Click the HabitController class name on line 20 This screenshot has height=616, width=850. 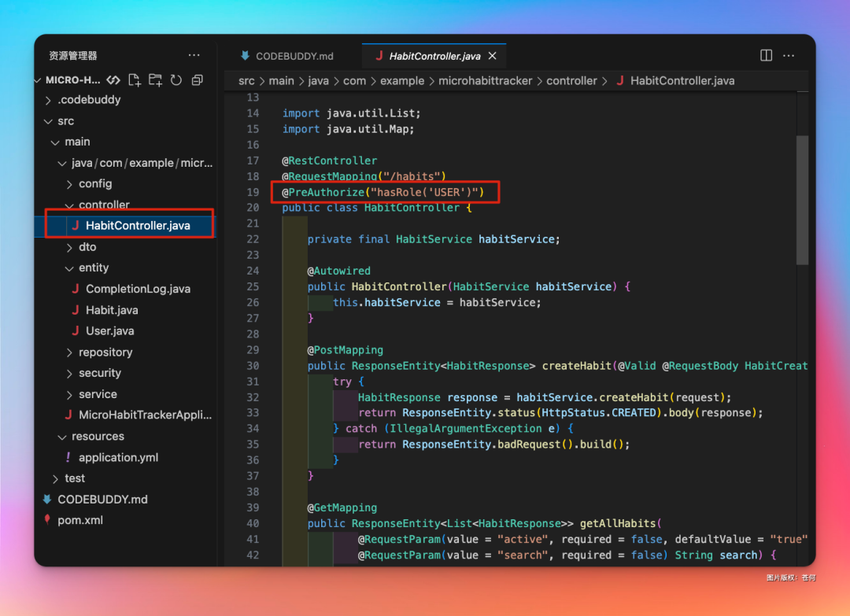click(x=412, y=208)
